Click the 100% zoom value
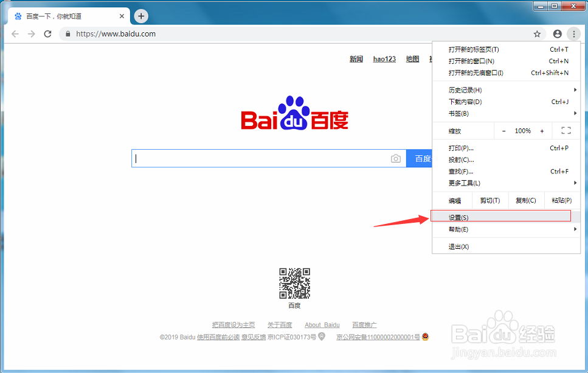The height and width of the screenshot is (373, 588). (523, 131)
